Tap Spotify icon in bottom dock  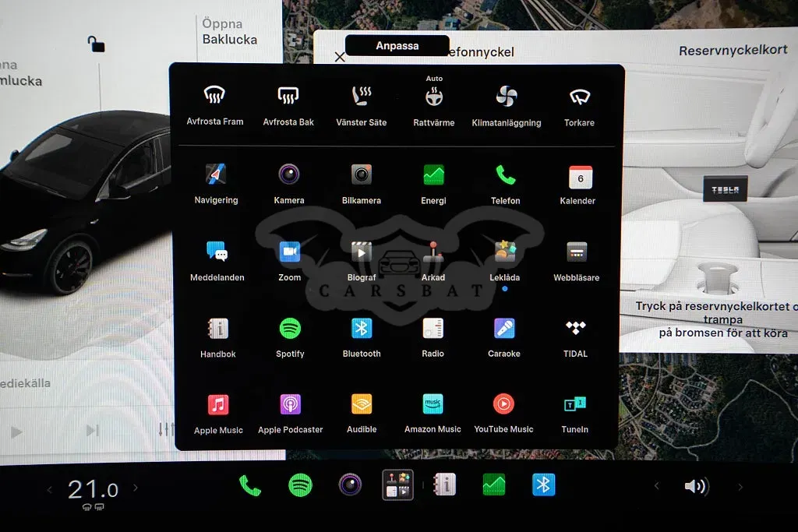(x=300, y=484)
